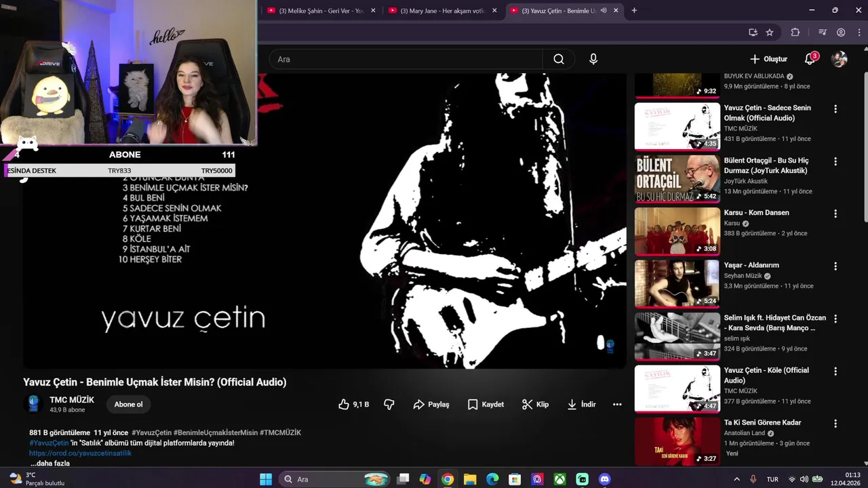Open clock showing 01:13 12.04.2026
The height and width of the screenshot is (488, 868).
(846, 479)
